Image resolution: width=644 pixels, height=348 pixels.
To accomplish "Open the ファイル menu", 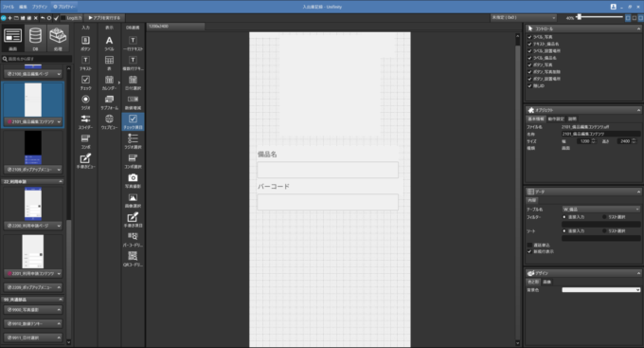I will [9, 7].
